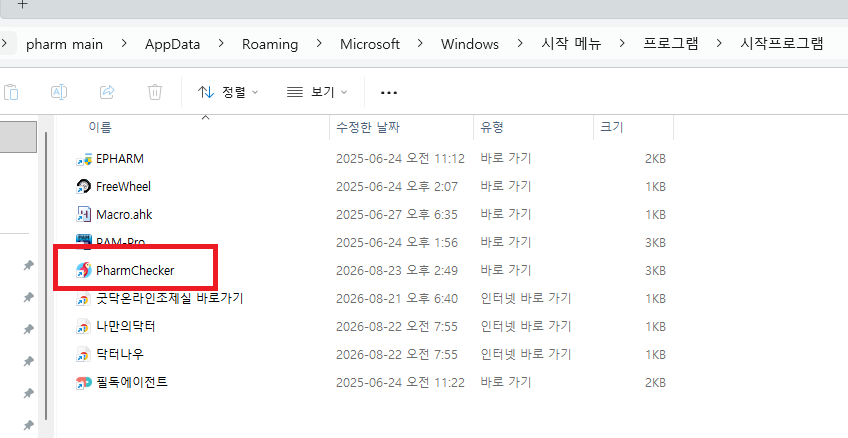Click date 2025-06-24 오전 11:22
The width and height of the screenshot is (848, 438).
400,383
